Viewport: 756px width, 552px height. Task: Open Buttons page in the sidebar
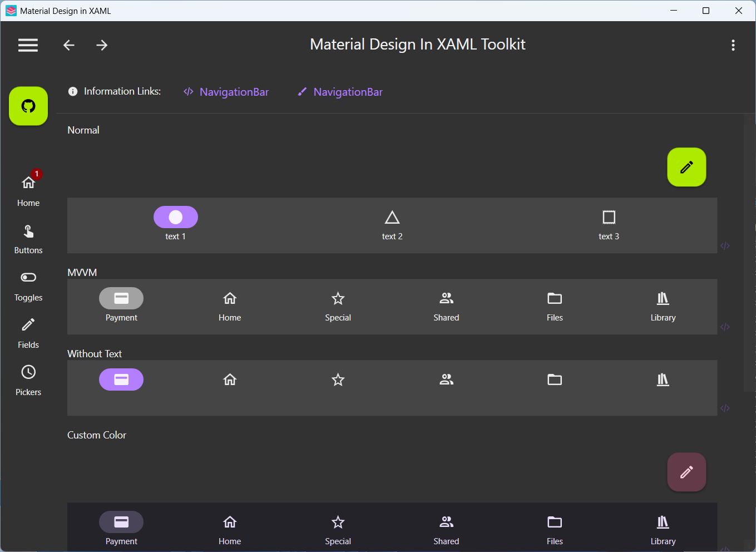[28, 239]
